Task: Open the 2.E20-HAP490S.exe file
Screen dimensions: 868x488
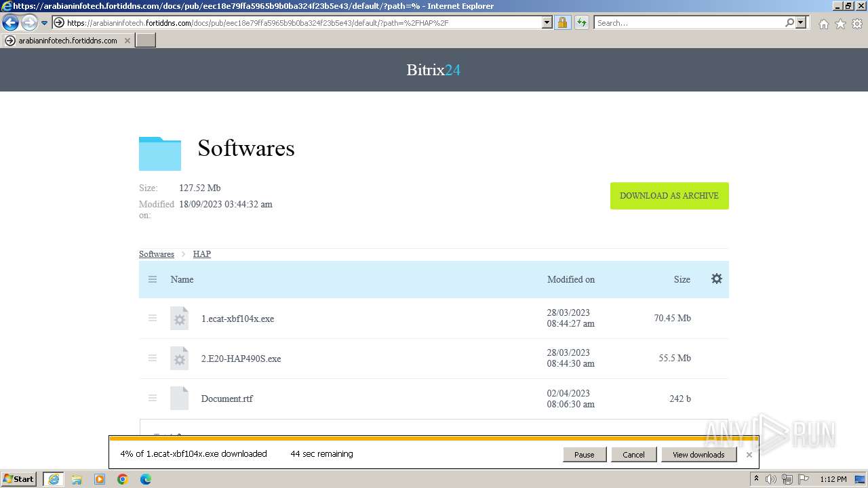Action: click(x=241, y=359)
